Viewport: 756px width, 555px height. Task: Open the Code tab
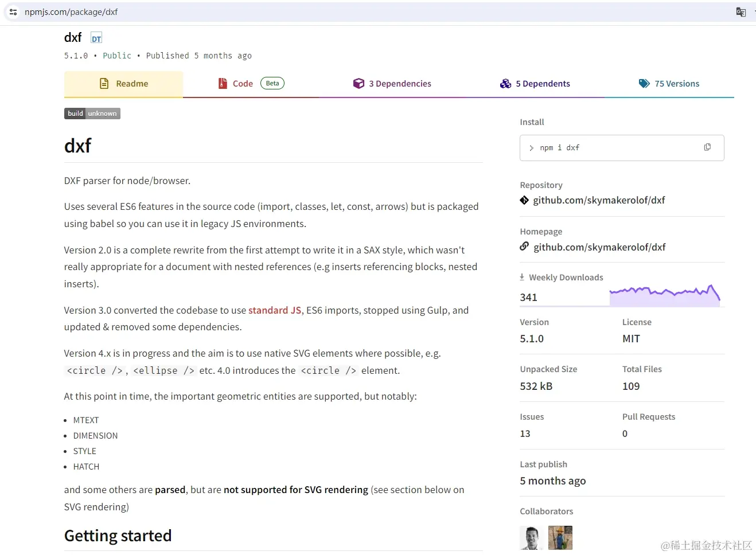point(251,84)
